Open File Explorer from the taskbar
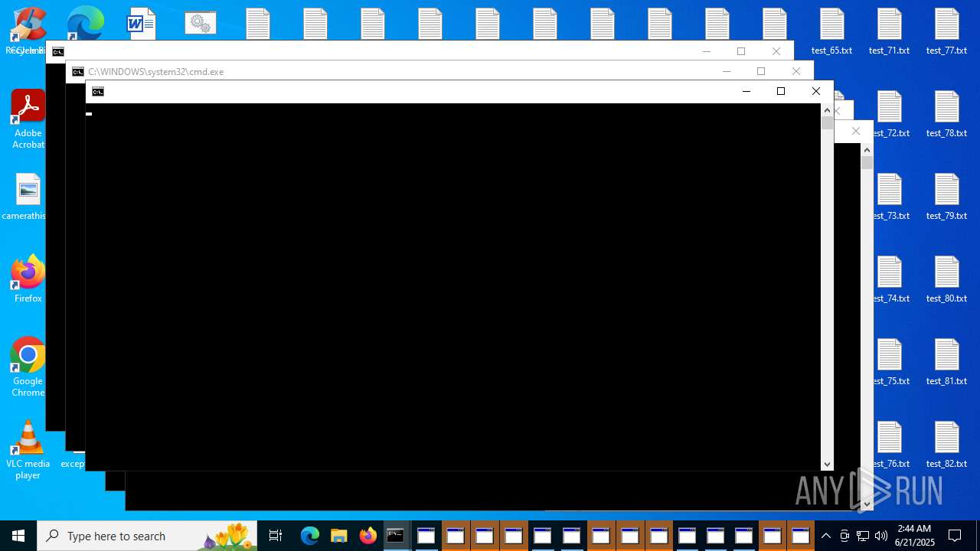The width and height of the screenshot is (980, 551). pos(338,536)
